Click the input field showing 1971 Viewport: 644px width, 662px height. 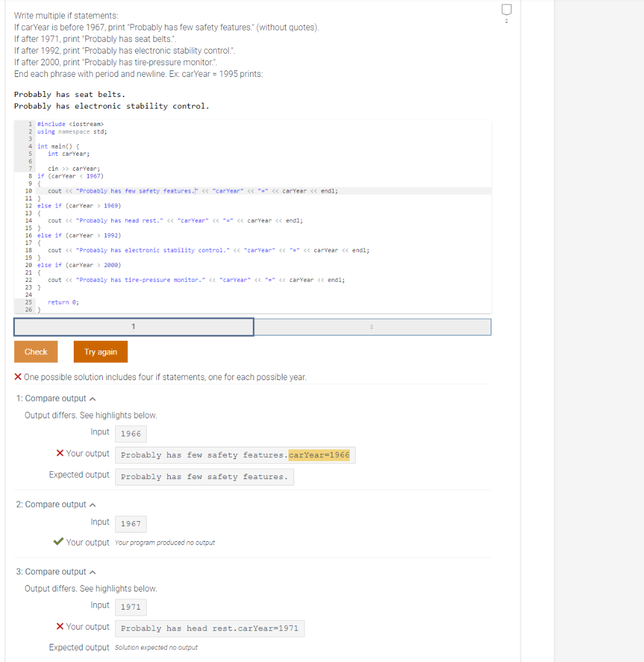130,606
